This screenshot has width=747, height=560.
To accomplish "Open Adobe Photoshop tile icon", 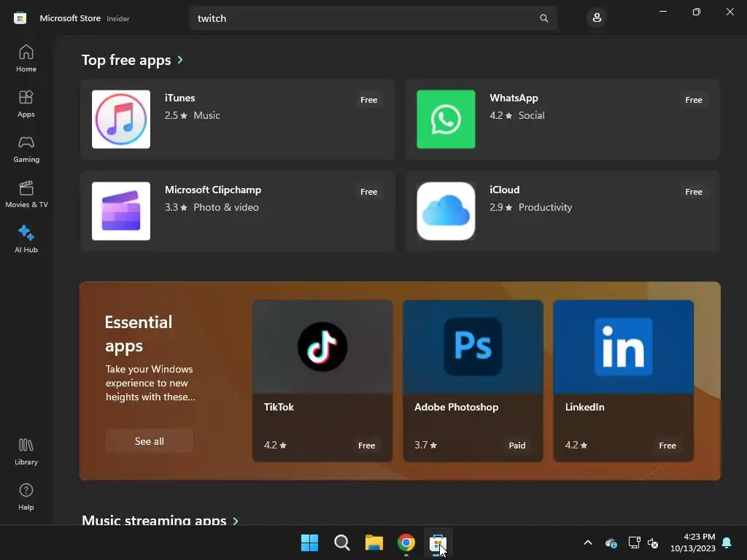I will coord(473,346).
